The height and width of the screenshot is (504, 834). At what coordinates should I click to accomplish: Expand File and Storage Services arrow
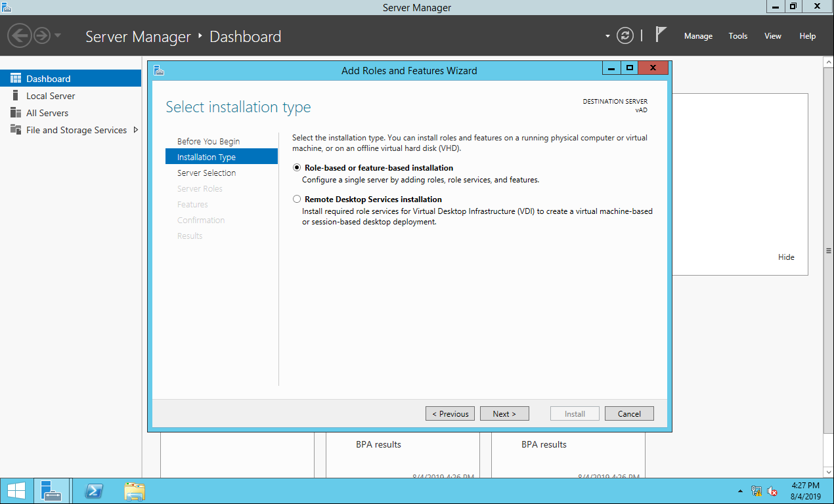(x=136, y=130)
